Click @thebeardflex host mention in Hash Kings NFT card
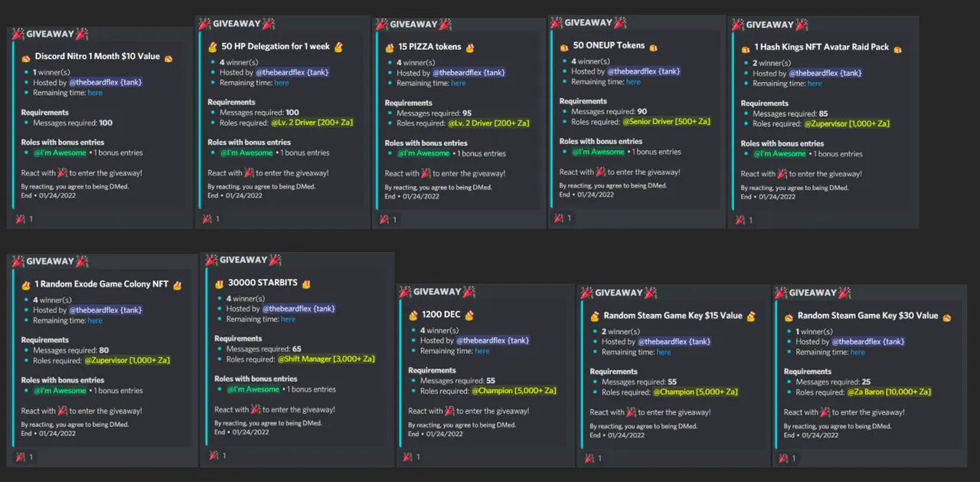 click(x=826, y=74)
